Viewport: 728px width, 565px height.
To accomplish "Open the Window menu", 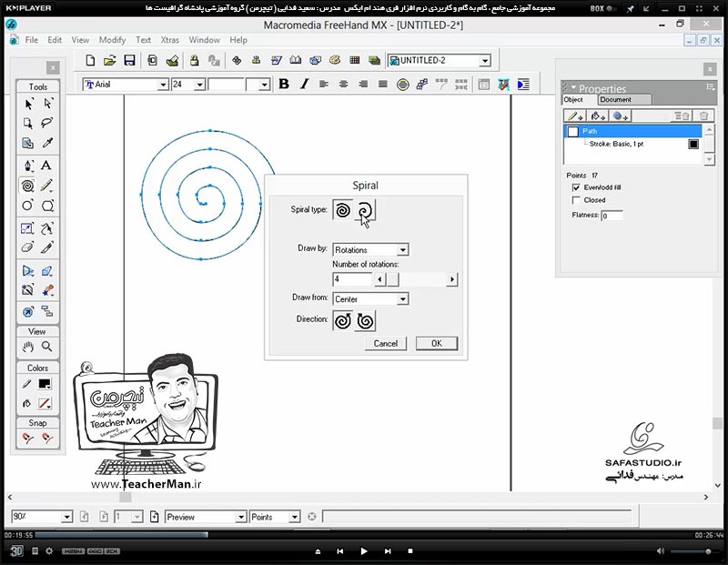I will (204, 40).
